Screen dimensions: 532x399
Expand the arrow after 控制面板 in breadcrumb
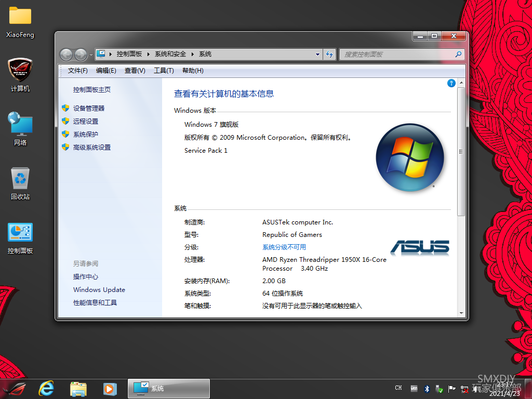point(148,54)
